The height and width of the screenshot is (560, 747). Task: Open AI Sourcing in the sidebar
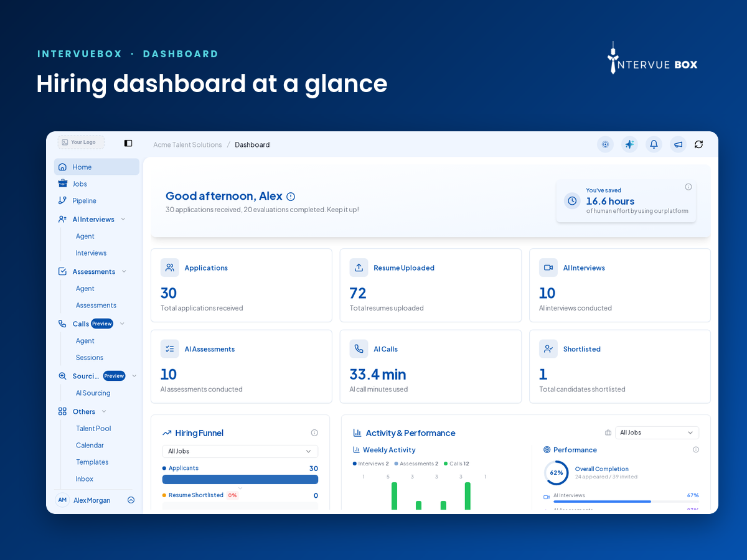(x=93, y=393)
